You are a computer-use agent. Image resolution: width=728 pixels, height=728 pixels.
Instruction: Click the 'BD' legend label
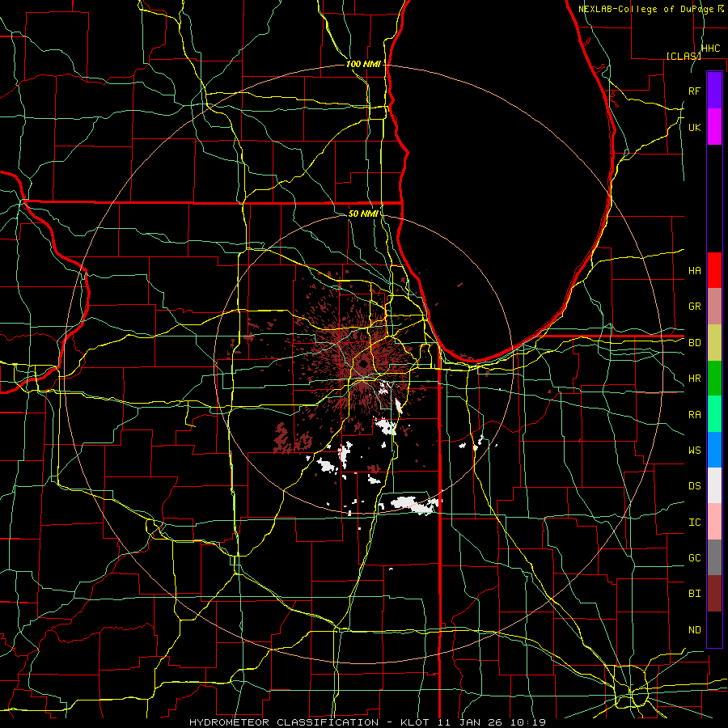tap(694, 343)
